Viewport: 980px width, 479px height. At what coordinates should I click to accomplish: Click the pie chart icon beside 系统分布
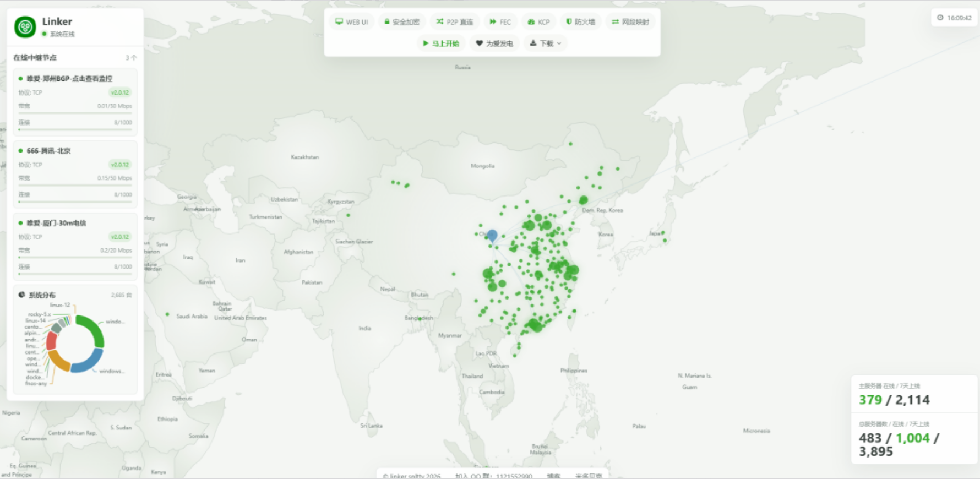(21, 295)
